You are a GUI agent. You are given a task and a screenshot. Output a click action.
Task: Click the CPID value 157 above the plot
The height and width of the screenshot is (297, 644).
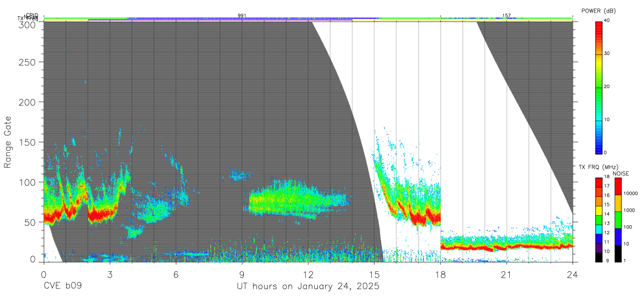pos(507,16)
